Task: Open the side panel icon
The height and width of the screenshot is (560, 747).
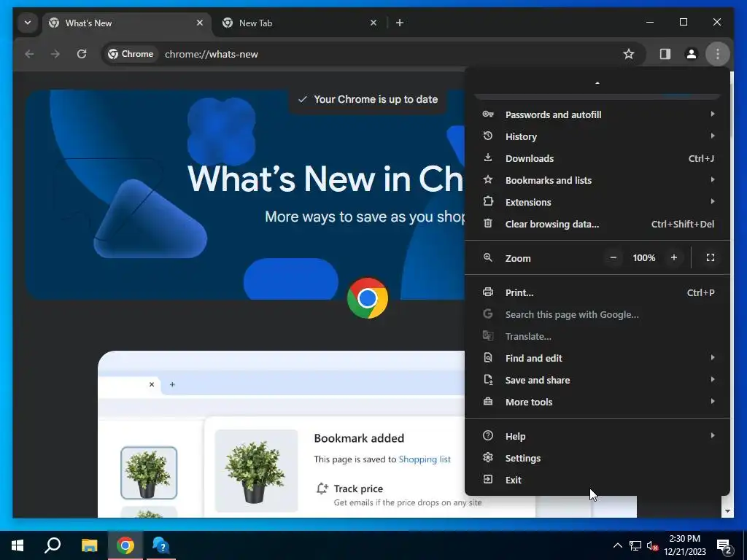Action: 665,54
